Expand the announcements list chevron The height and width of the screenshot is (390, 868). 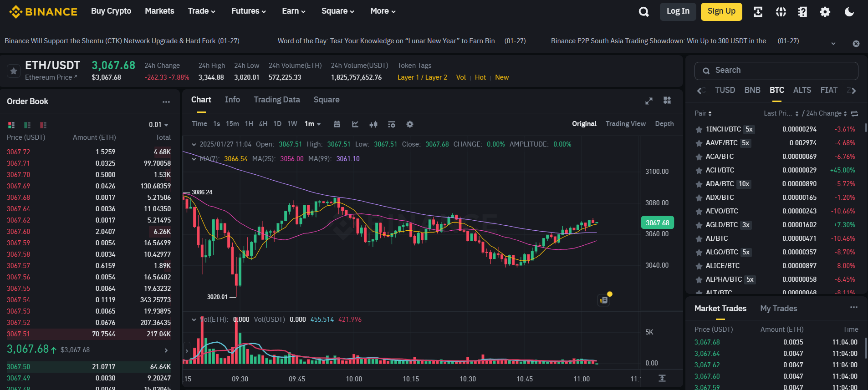(833, 44)
